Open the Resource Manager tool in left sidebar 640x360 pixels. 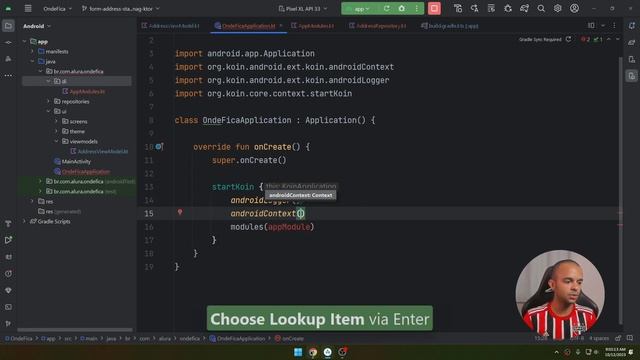click(8, 59)
